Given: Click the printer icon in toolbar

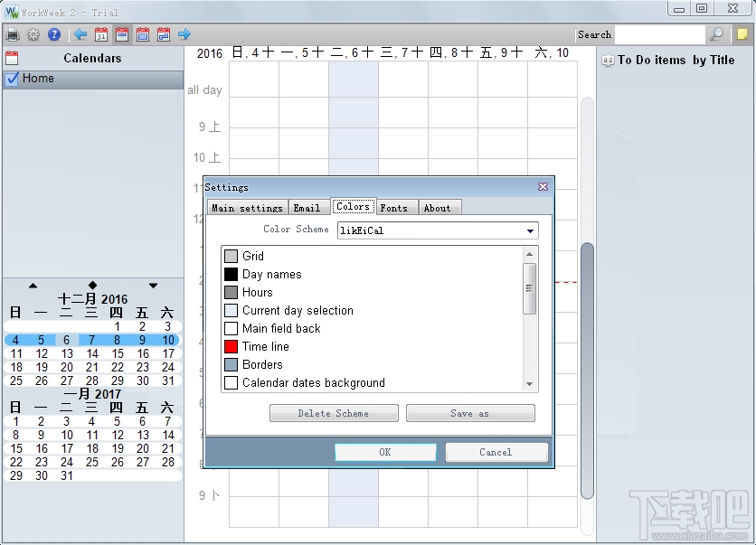Looking at the screenshot, I should click(x=13, y=34).
